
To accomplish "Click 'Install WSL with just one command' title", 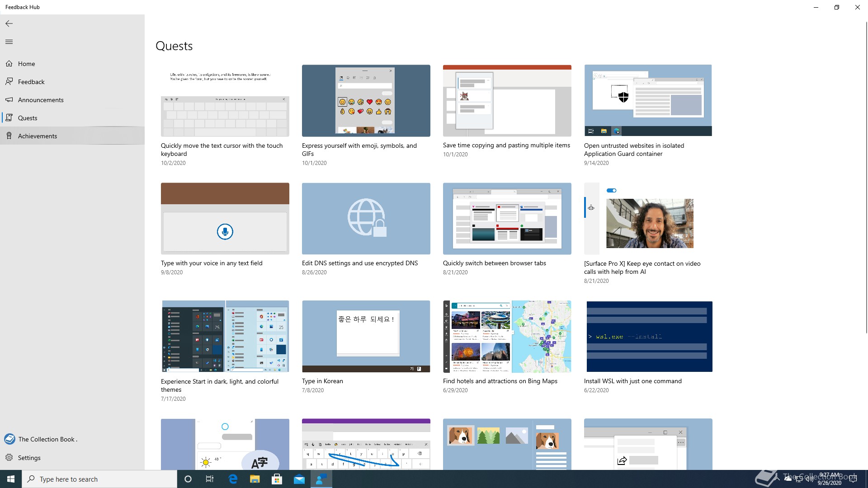I will 633,381.
